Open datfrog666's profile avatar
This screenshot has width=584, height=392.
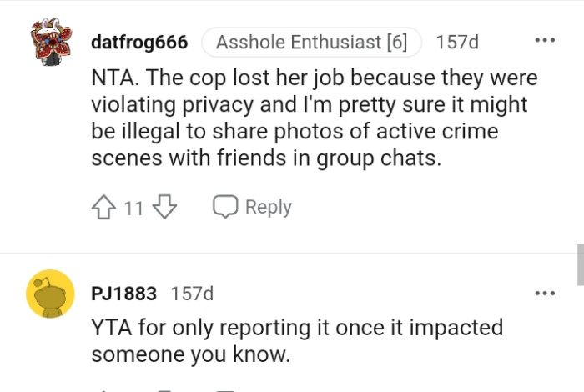coord(51,42)
